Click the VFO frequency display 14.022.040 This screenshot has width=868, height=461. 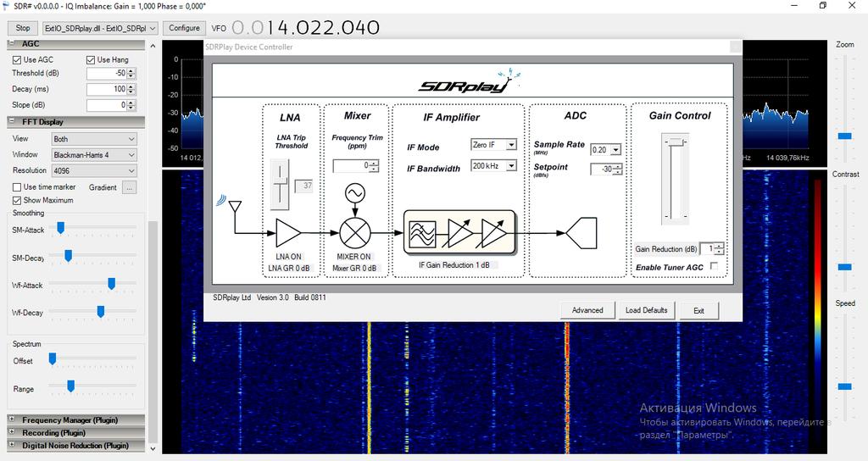305,28
